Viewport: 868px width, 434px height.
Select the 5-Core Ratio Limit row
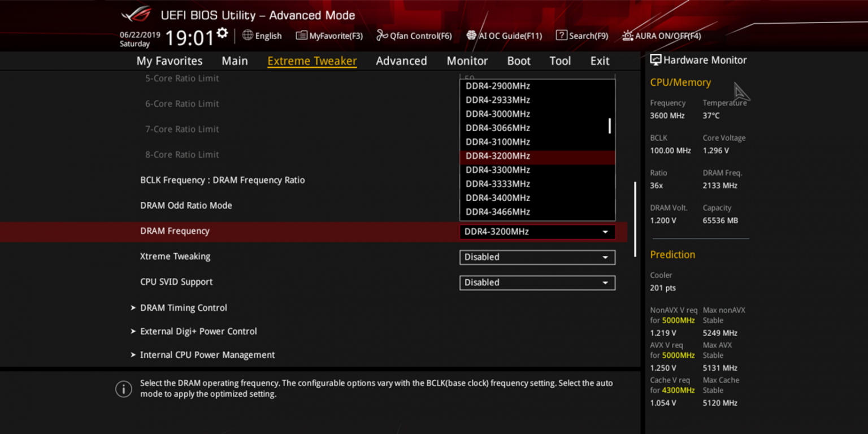[314, 79]
